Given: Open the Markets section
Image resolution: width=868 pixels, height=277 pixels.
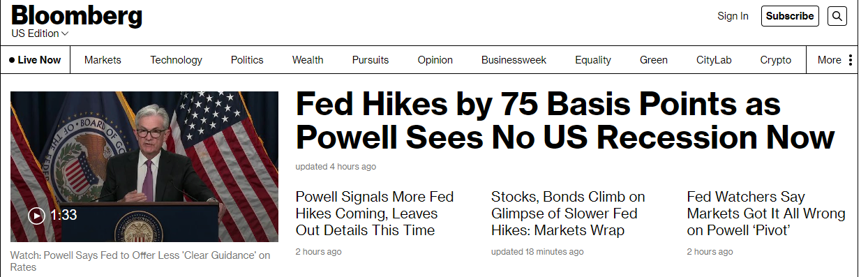Looking at the screenshot, I should [x=103, y=60].
